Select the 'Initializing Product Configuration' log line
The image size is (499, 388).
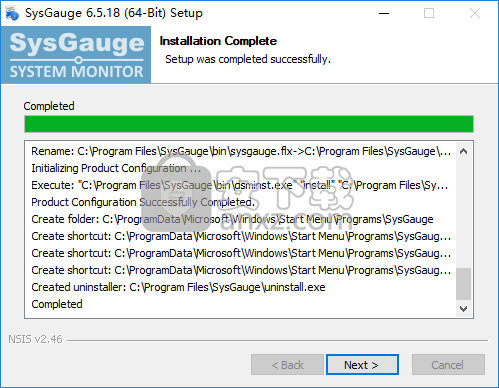point(116,168)
